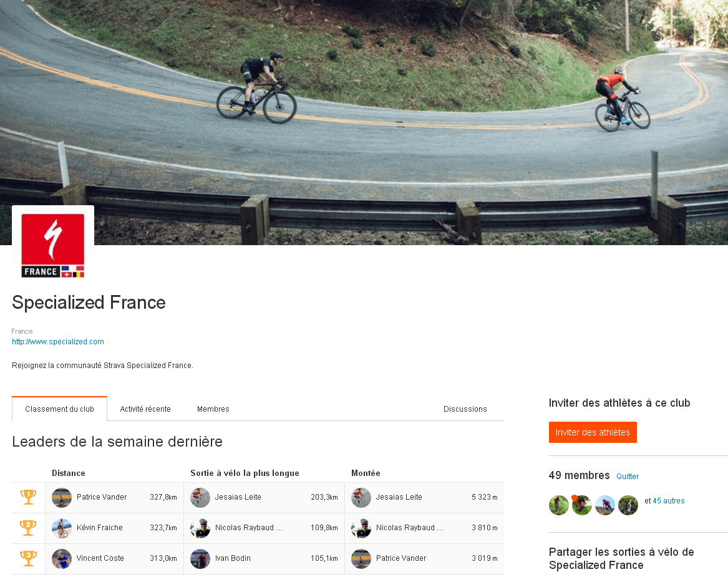Open Patrice Vander's avatar in Distance column

[x=62, y=498]
